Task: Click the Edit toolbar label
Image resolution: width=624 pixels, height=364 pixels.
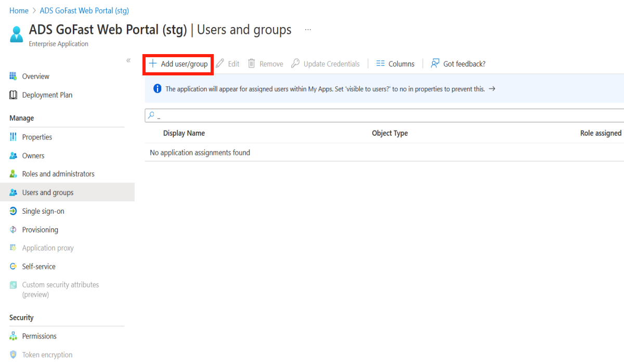Action: click(x=234, y=64)
